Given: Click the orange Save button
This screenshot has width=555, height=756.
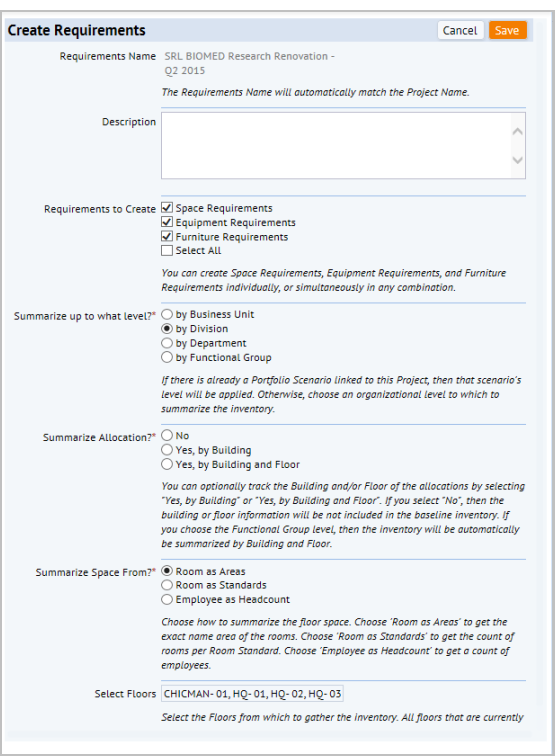Looking at the screenshot, I should [x=507, y=30].
